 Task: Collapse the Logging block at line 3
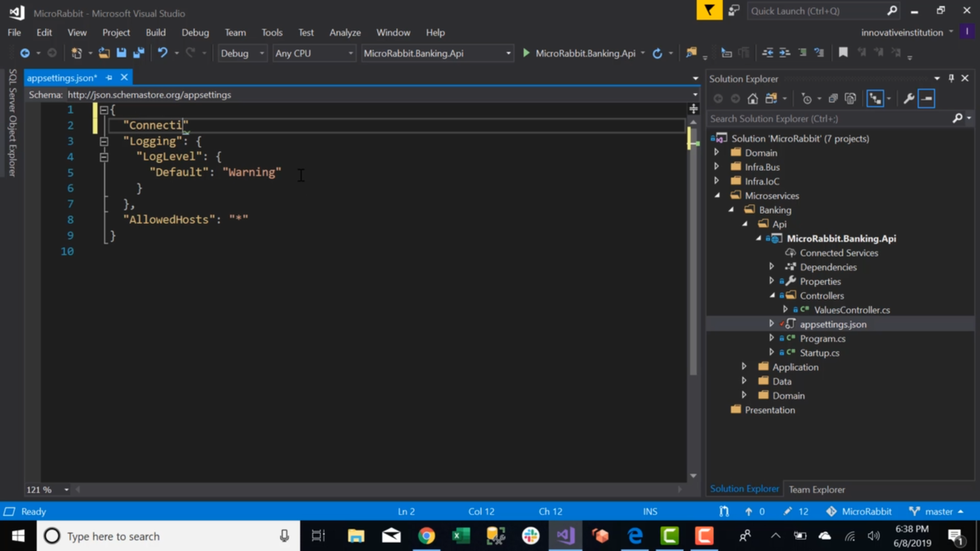click(x=104, y=141)
